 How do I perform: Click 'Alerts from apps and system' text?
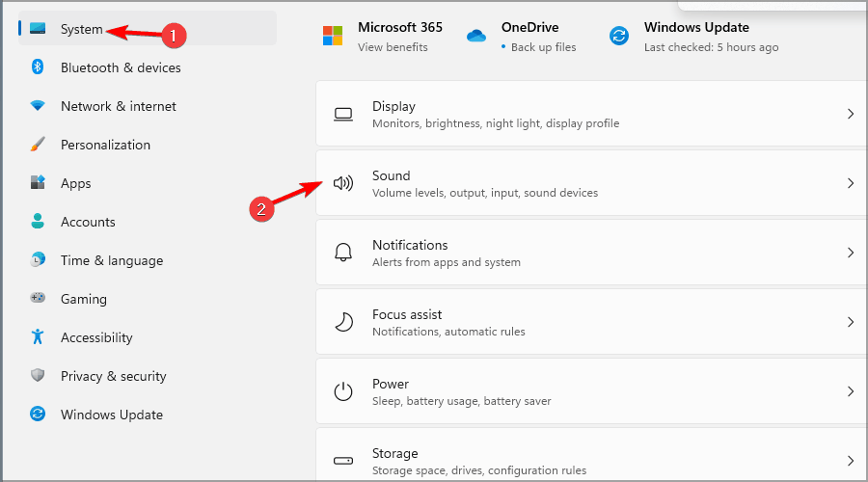447,262
